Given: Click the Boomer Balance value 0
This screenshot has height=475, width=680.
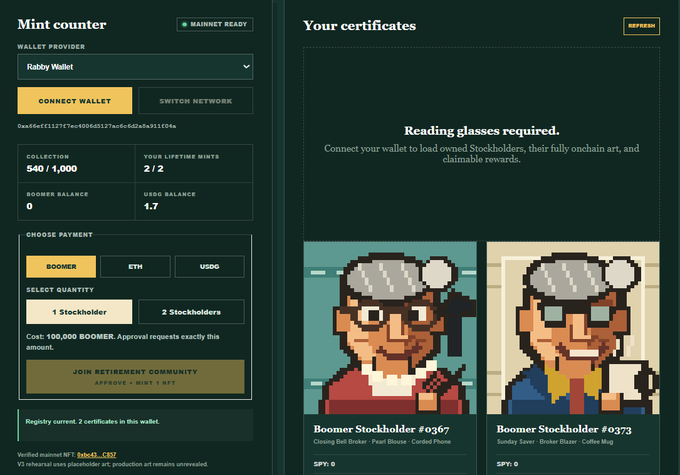Looking at the screenshot, I should [x=29, y=206].
